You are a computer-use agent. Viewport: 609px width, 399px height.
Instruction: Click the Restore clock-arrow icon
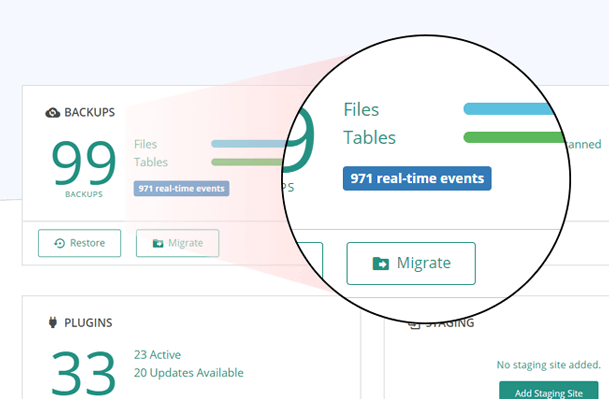(59, 243)
